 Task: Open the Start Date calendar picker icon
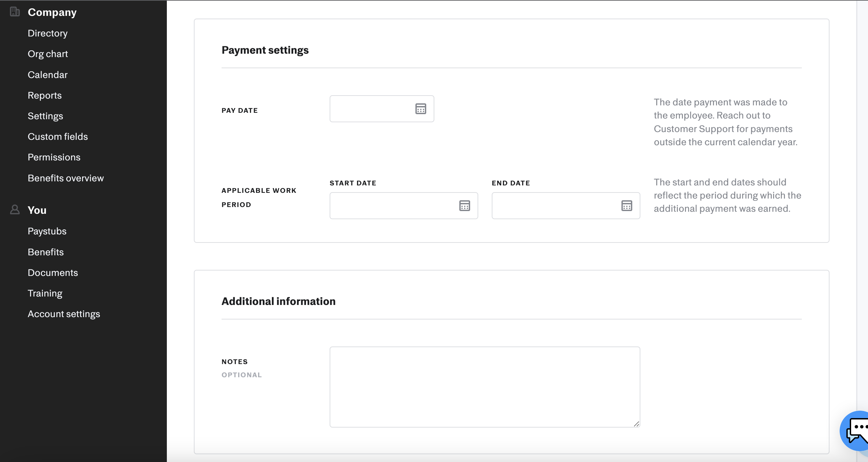tap(464, 206)
